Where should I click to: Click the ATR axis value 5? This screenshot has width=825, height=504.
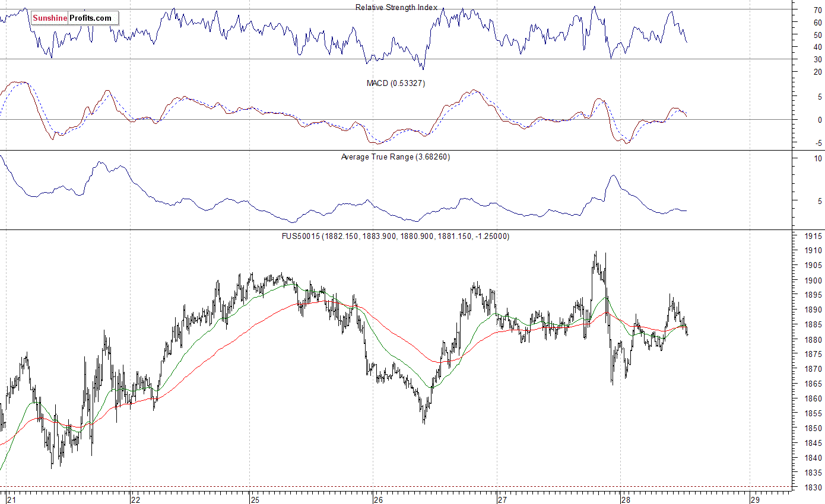point(820,202)
